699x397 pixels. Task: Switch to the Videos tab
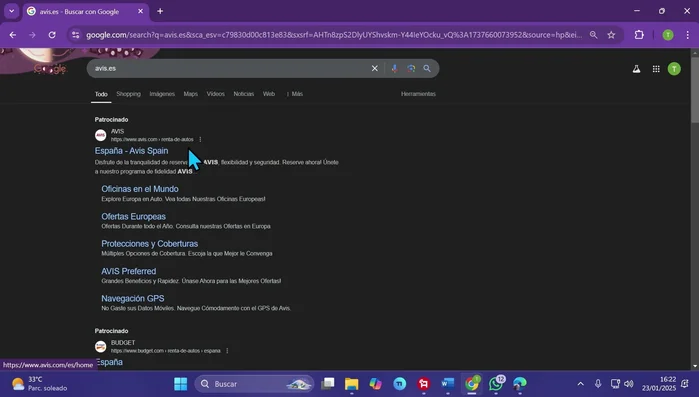pyautogui.click(x=215, y=94)
